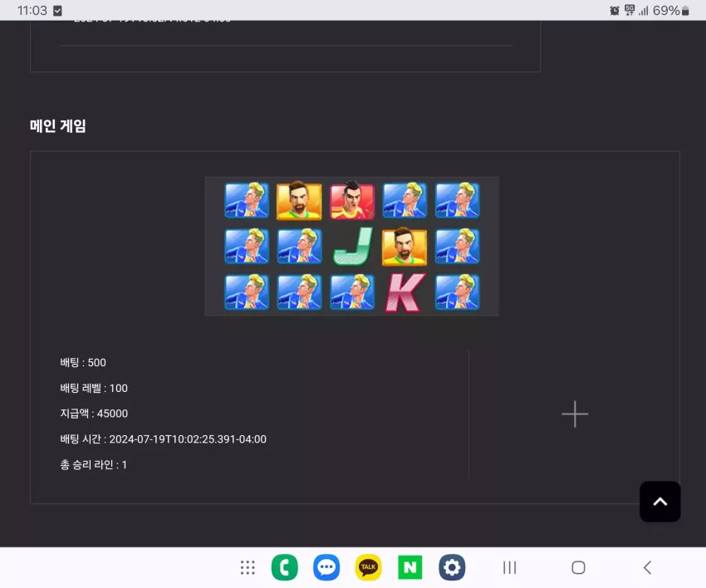Screen dimensions: 706x588
Task: Tap the back navigation arrow
Action: (648, 568)
